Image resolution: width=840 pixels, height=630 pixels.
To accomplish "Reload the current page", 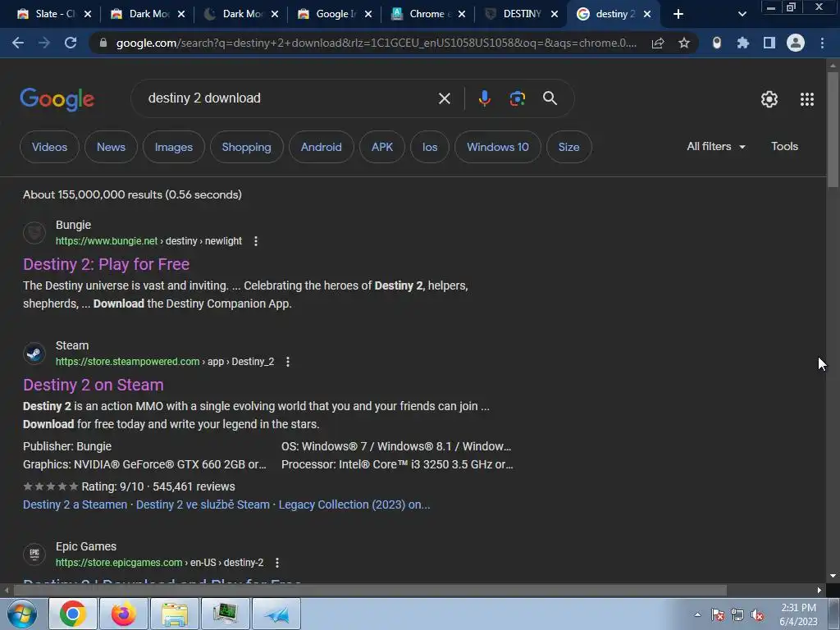I will tap(71, 43).
